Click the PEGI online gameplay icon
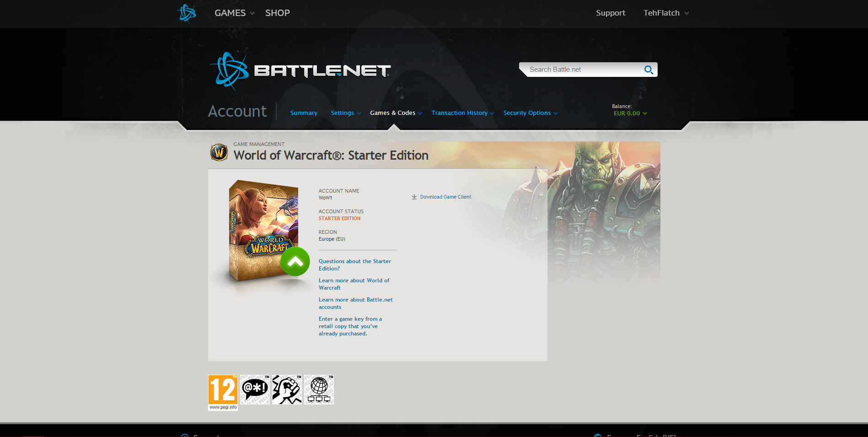 [319, 389]
